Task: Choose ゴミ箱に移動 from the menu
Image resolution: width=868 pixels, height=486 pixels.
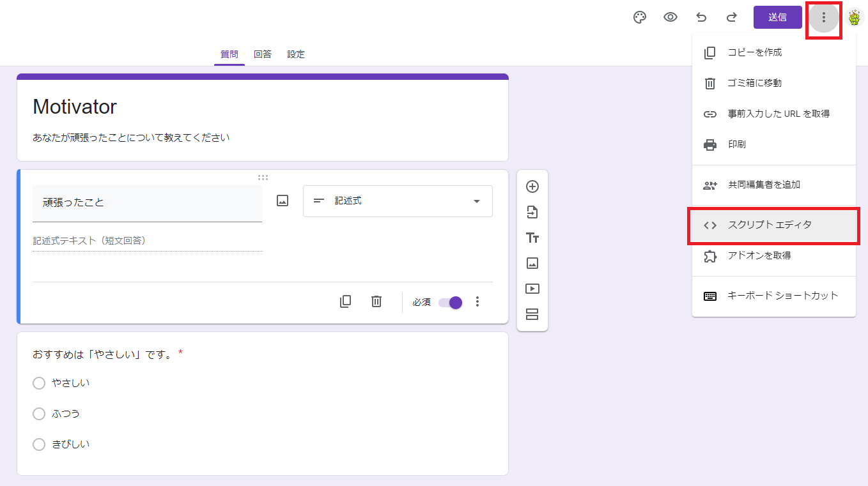Action: (x=774, y=83)
